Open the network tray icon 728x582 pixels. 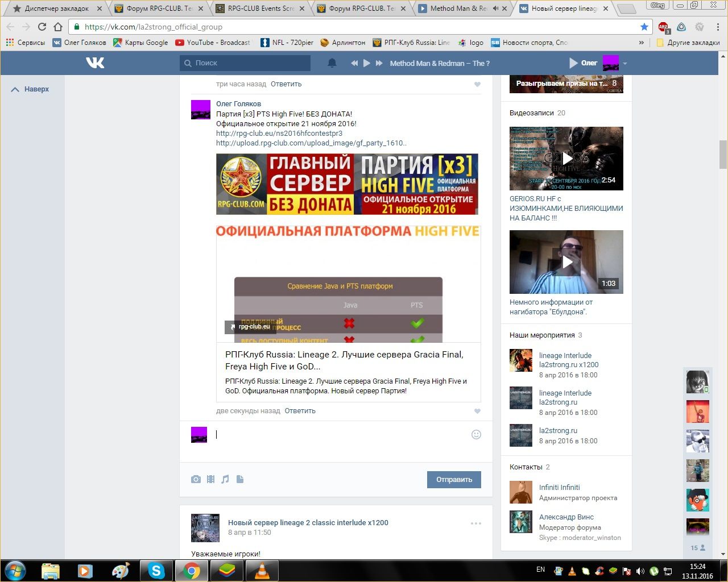pyautogui.click(x=668, y=571)
